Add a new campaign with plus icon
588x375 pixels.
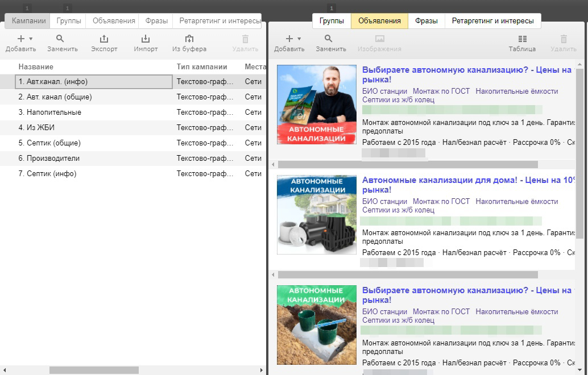(x=21, y=39)
